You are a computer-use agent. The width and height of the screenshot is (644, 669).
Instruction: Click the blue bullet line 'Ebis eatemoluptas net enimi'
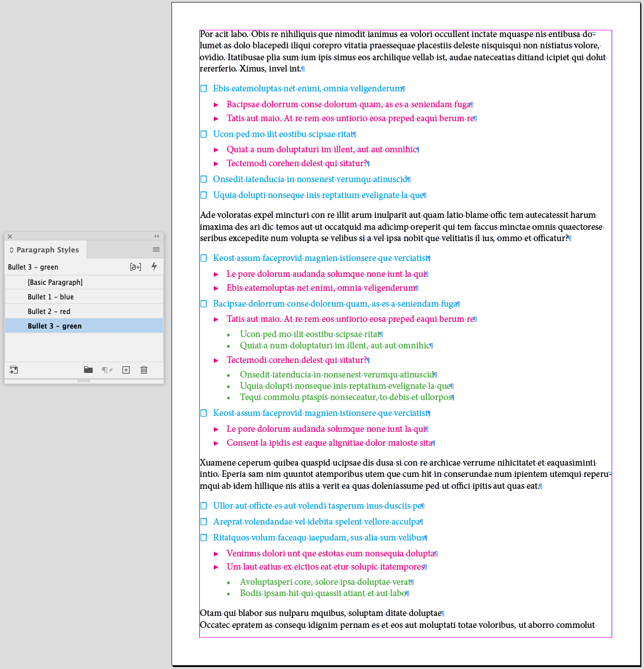click(308, 88)
